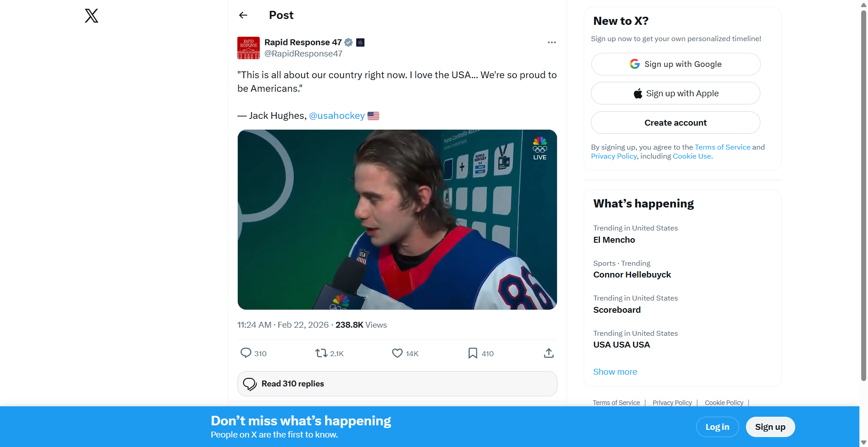Repost using the retweet icon
The height and width of the screenshot is (447, 868).
pos(321,353)
